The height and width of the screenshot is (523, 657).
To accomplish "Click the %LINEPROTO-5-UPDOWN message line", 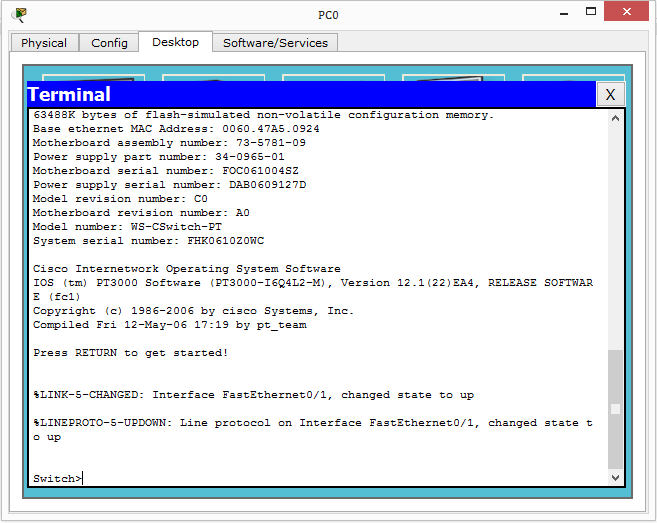I will [313, 430].
